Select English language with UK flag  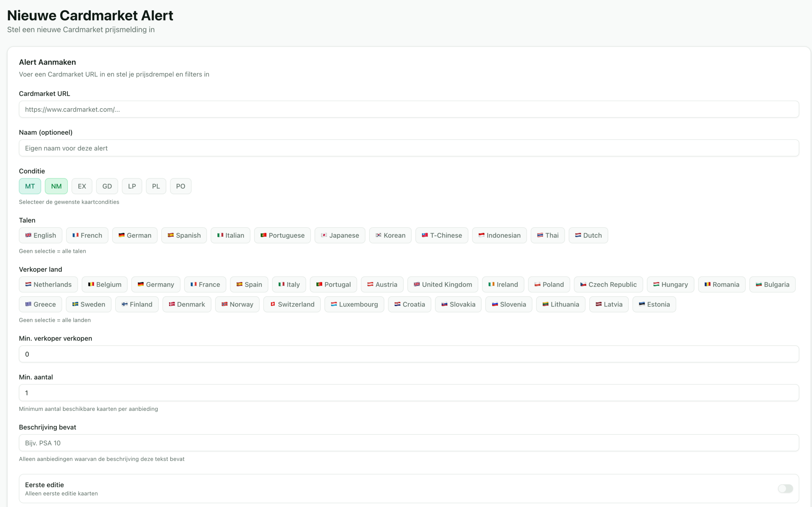tap(41, 235)
